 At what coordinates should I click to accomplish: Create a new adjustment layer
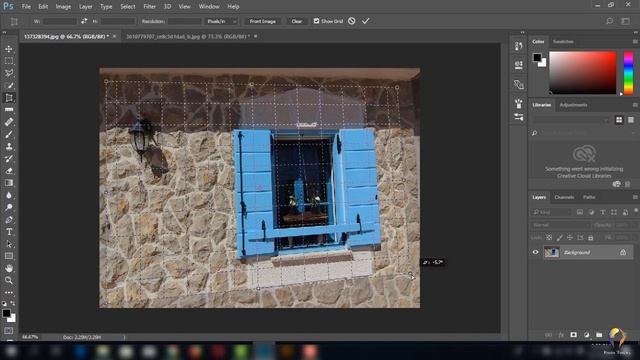(x=587, y=335)
